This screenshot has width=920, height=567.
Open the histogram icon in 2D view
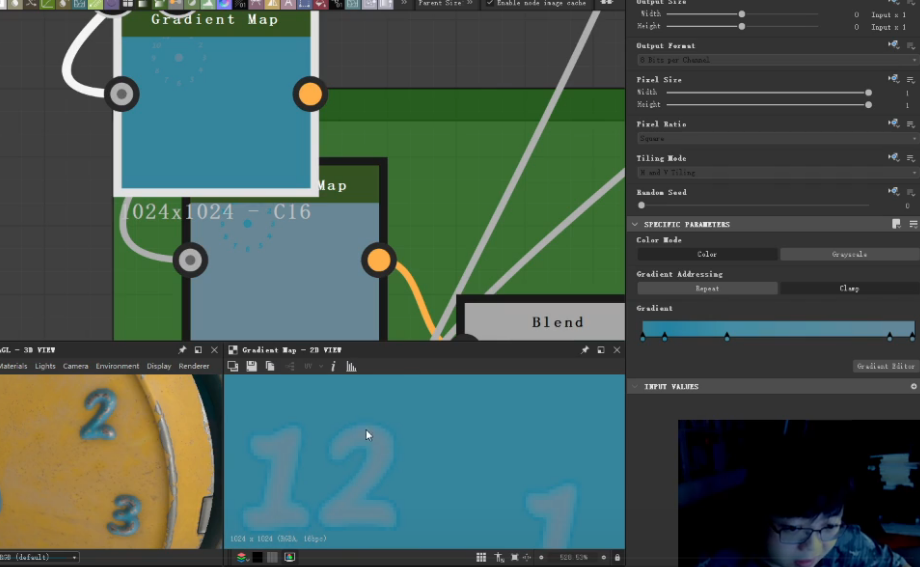(351, 366)
